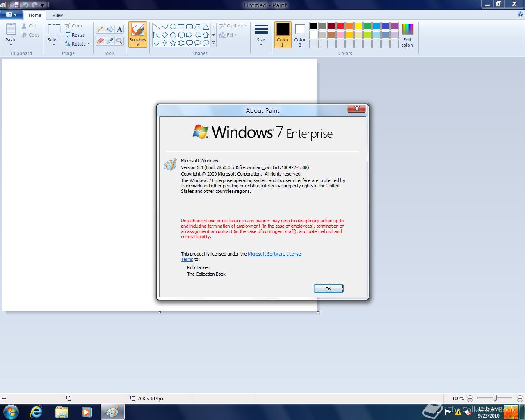Open the shape Fill dropdown

click(x=228, y=35)
